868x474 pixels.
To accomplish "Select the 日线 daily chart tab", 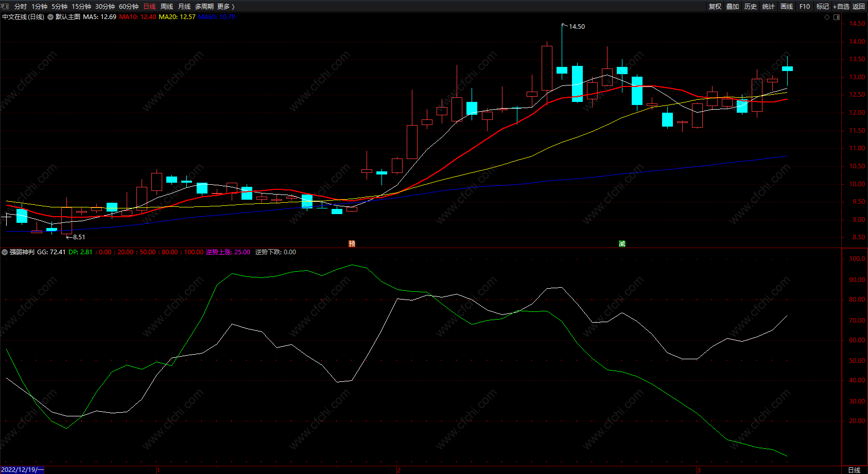I will (149, 7).
